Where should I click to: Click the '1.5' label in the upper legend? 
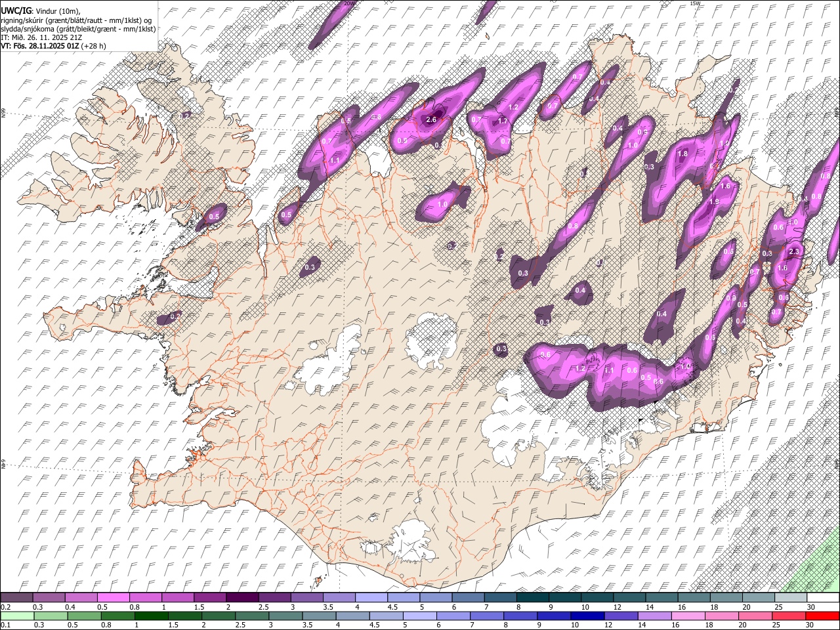[199, 607]
